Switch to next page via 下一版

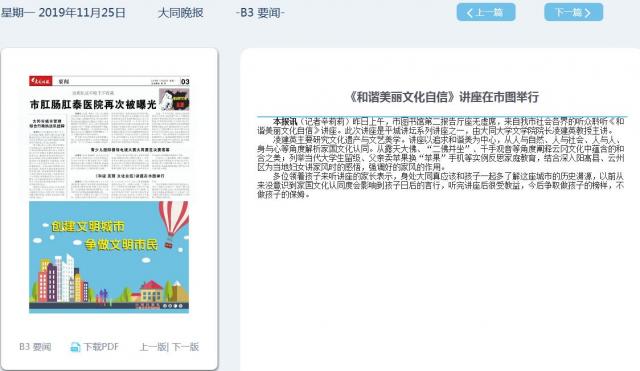pyautogui.click(x=185, y=347)
